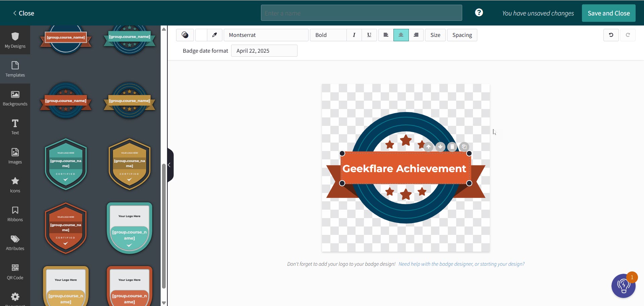Delete the selected ribbon using the trash icon
644x306 pixels.
[x=452, y=147]
